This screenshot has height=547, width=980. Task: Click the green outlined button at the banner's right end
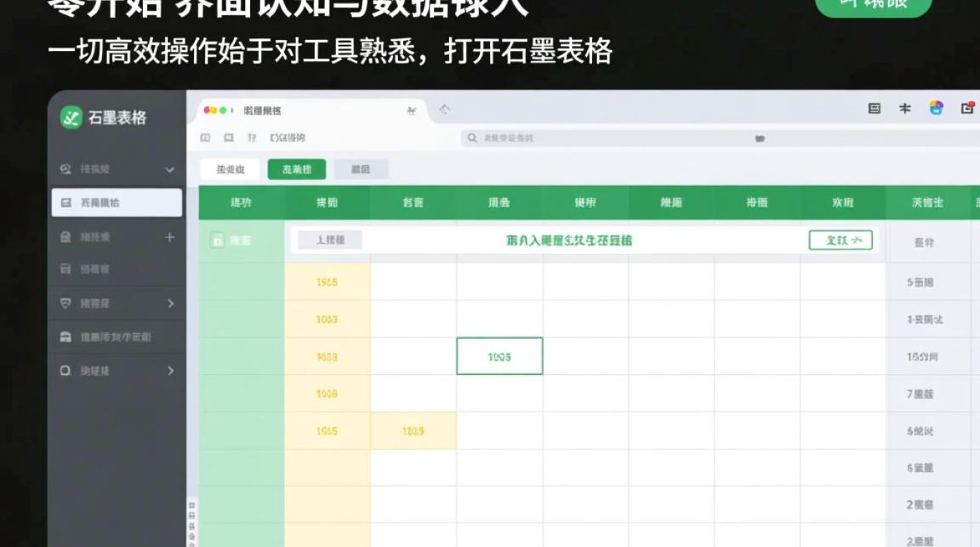(841, 238)
